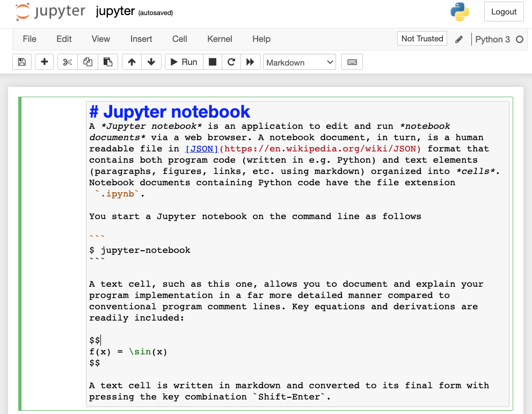The height and width of the screenshot is (414, 532).
Task: Click the Python 3 kernel name
Action: [x=492, y=39]
